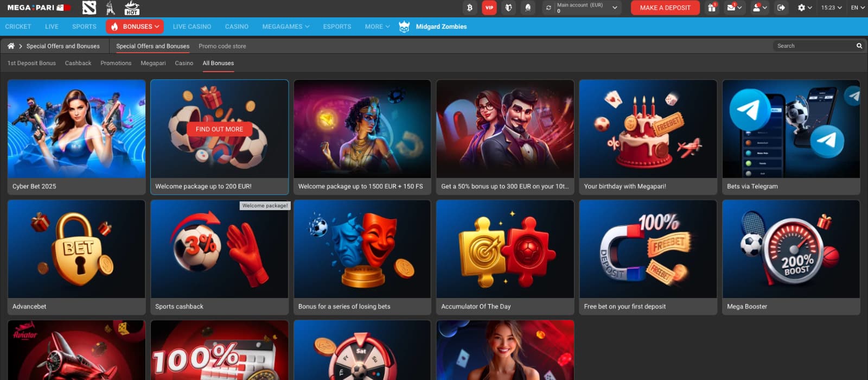This screenshot has height=380, width=868.
Task: Open Accumulator Of The Day card
Action: click(505, 257)
